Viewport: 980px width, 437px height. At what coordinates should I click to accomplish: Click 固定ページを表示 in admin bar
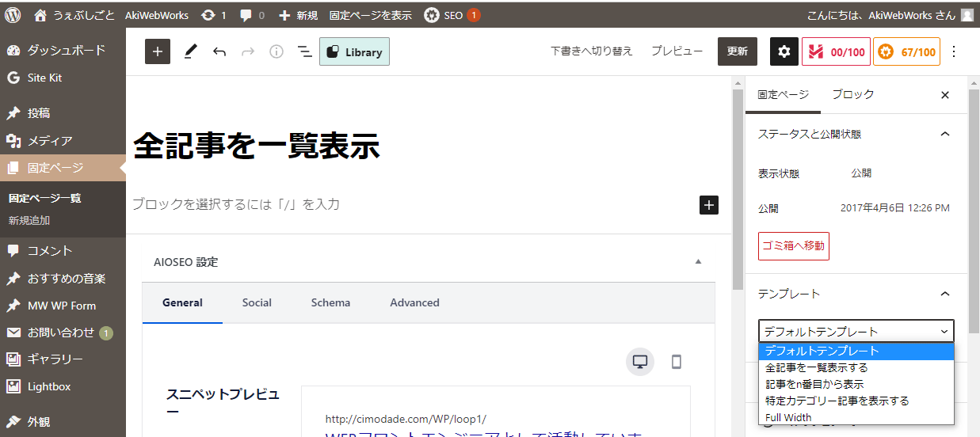tap(371, 15)
